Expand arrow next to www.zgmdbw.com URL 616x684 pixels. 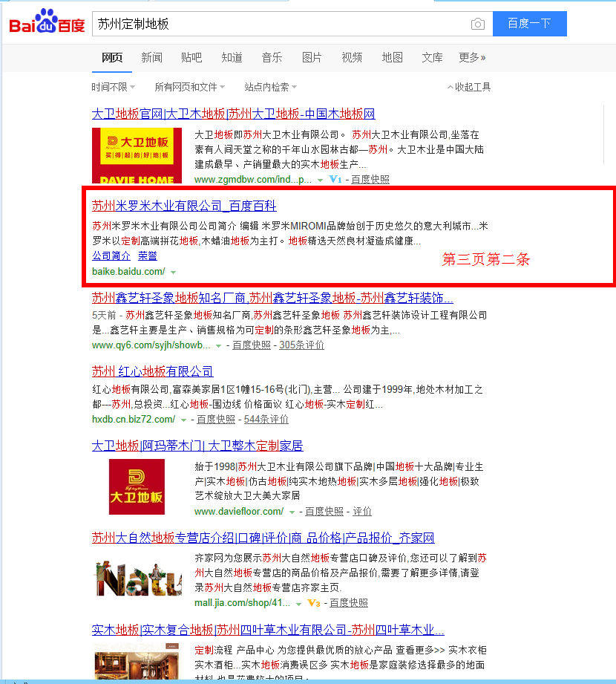(320, 180)
